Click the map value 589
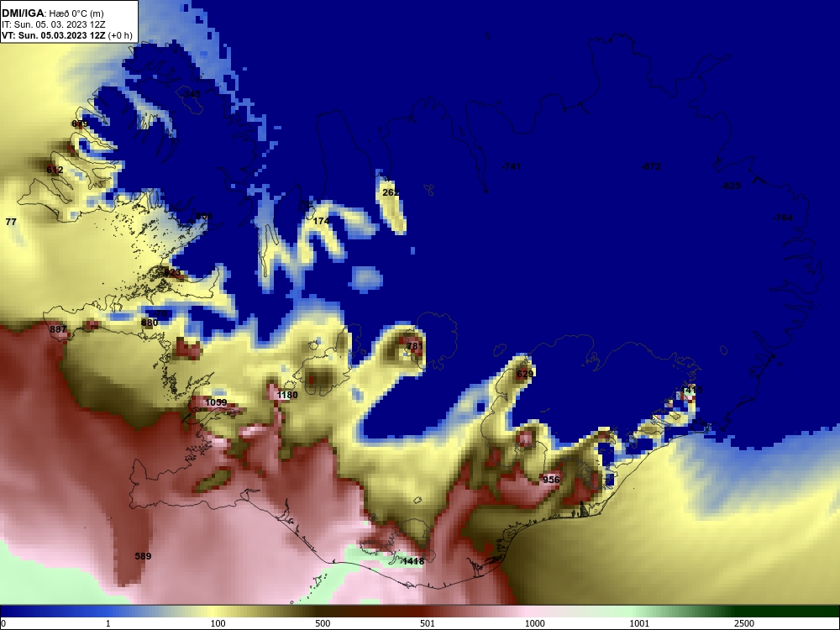The height and width of the screenshot is (630, 840). click(143, 556)
